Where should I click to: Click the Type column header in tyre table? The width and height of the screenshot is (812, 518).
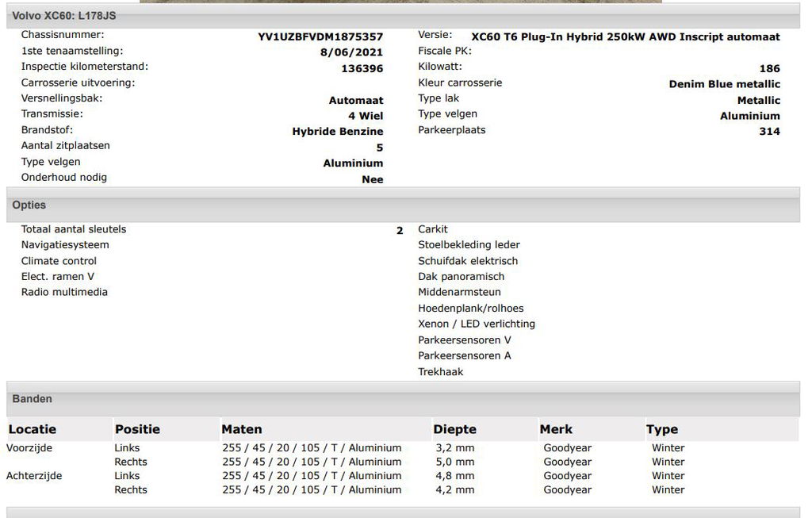[661, 429]
